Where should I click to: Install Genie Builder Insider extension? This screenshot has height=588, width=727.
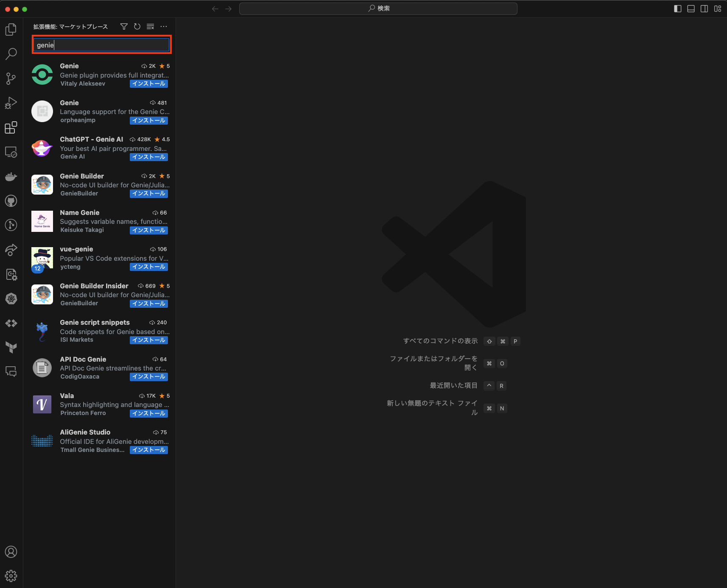coord(149,304)
